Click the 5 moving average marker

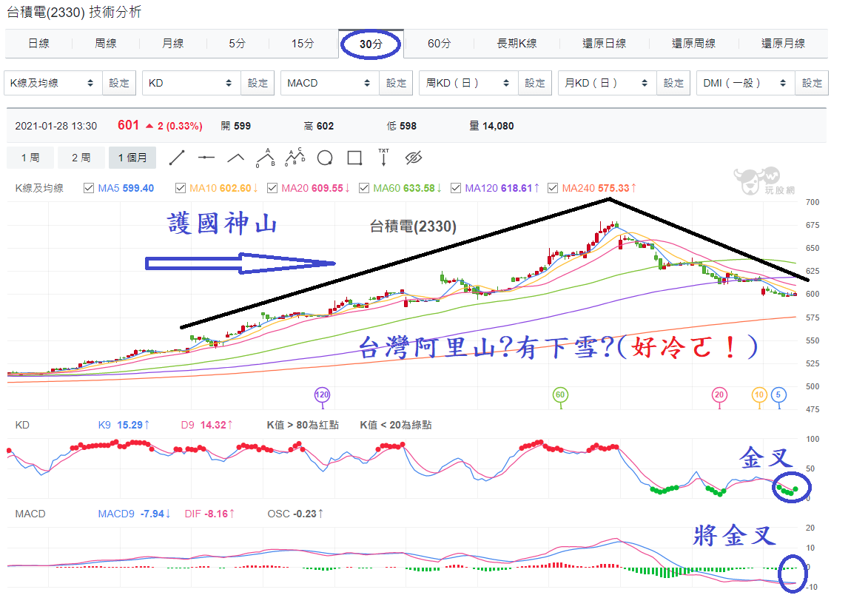(x=778, y=394)
